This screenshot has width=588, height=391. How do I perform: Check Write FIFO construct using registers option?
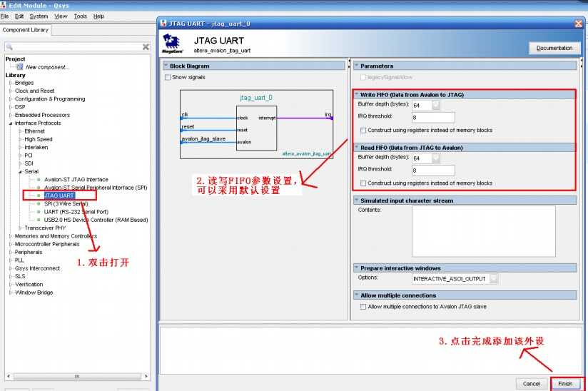click(x=363, y=131)
